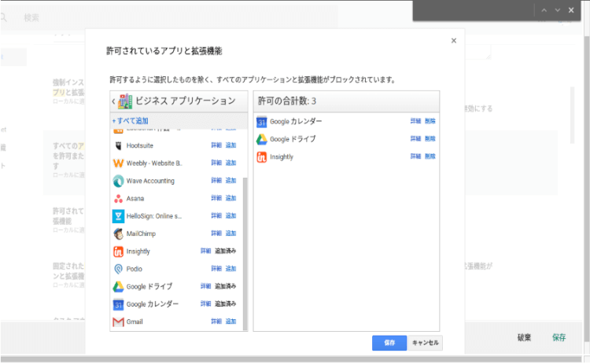Add Podio via its 追加 link
This screenshot has height=364, width=590.
[x=230, y=269]
